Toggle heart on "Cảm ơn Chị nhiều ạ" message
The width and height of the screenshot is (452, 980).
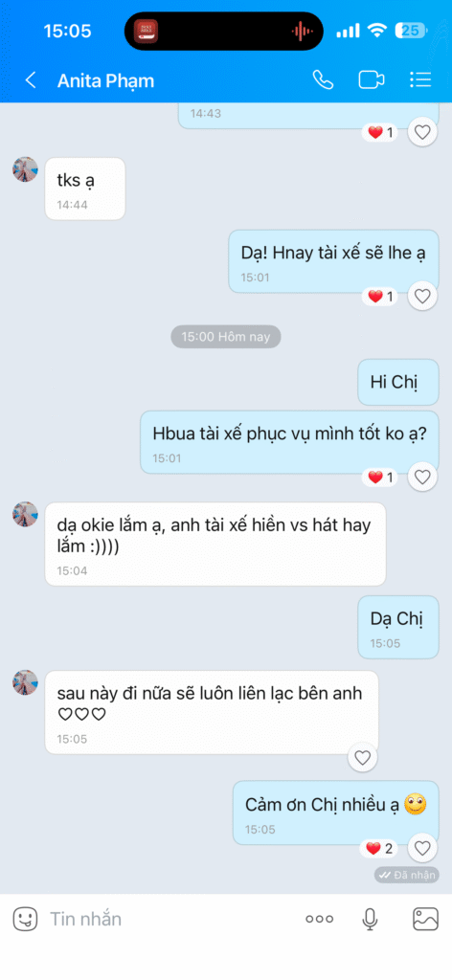[x=422, y=848]
